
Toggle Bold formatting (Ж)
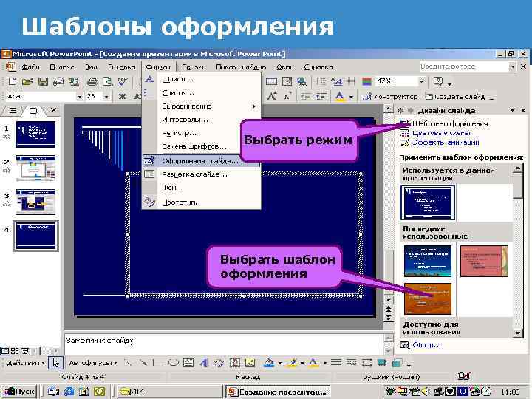[x=122, y=96]
